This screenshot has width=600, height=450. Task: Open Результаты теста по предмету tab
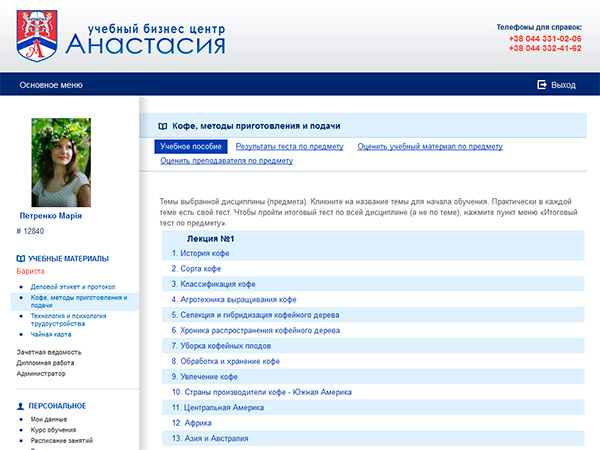click(x=288, y=147)
